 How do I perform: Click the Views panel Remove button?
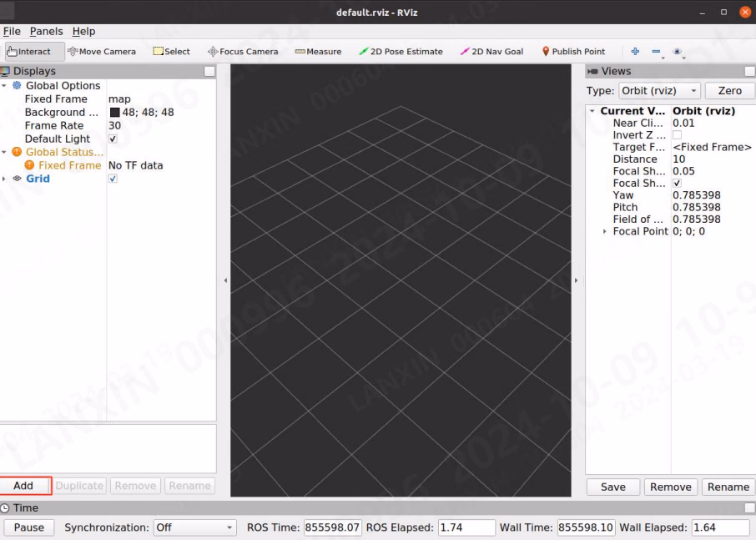point(671,487)
